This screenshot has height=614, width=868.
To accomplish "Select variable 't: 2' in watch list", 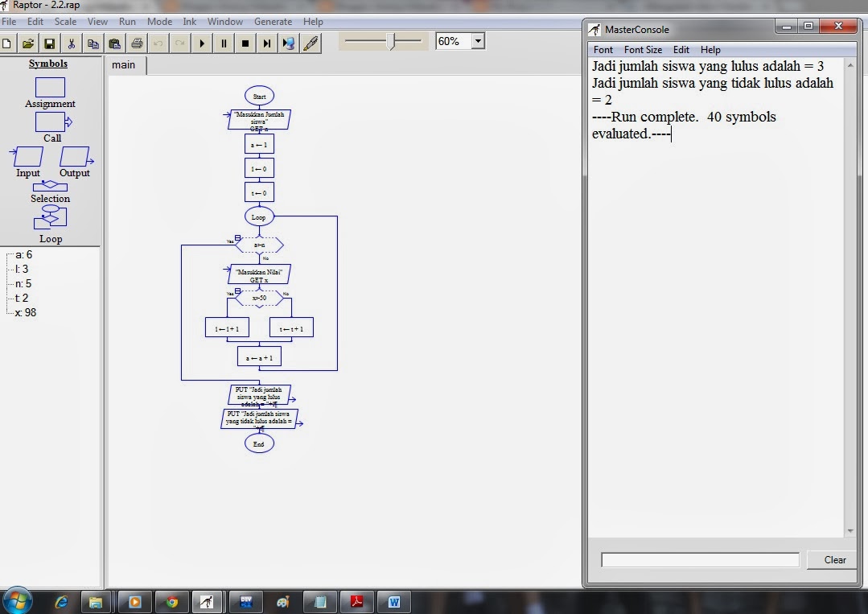I will pos(22,298).
